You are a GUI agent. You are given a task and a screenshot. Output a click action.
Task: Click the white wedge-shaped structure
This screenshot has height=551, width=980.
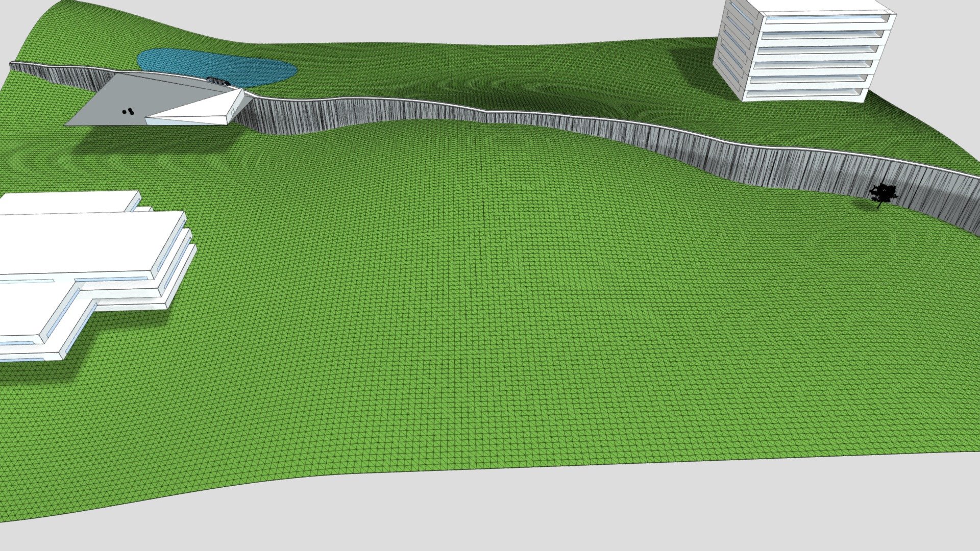click(199, 109)
